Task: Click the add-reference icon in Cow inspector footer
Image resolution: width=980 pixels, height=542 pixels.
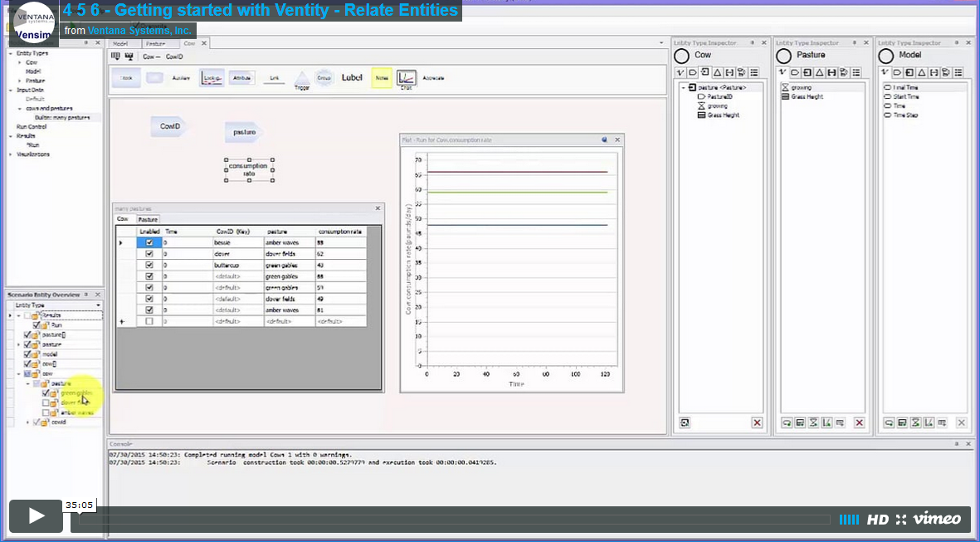Action: click(685, 422)
